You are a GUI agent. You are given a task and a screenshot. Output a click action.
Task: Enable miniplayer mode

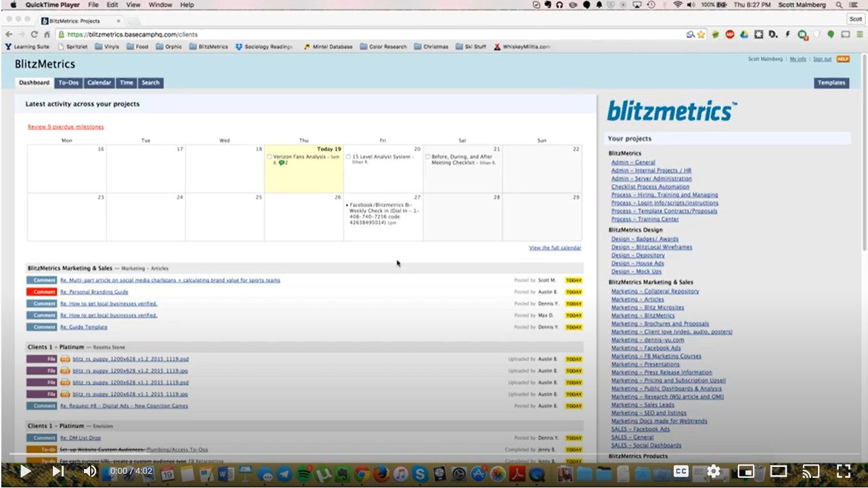(x=746, y=471)
